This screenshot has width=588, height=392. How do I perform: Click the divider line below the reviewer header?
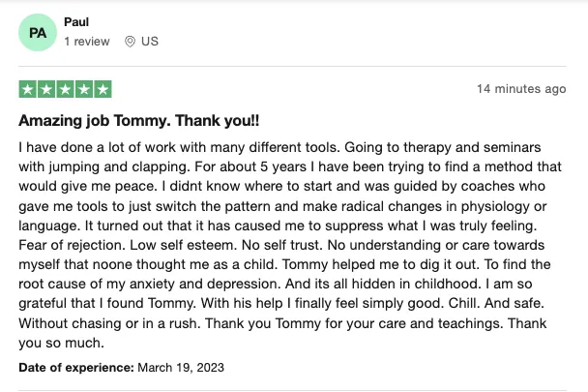coord(294,66)
